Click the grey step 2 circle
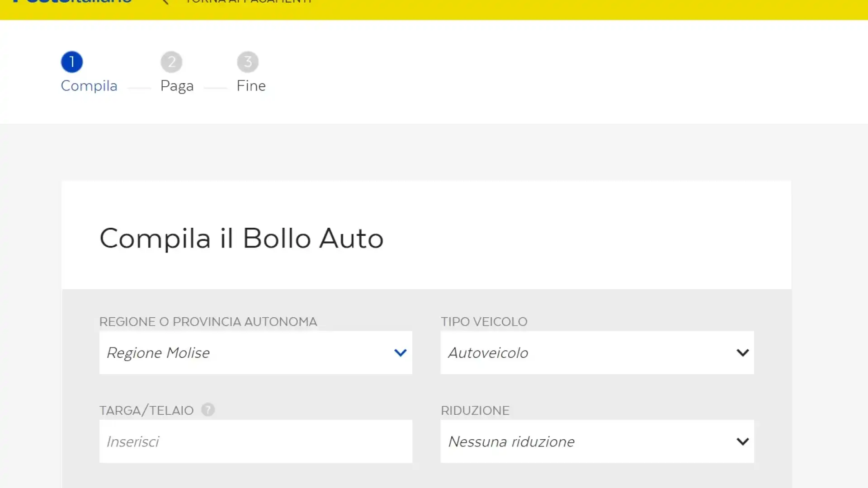 [x=171, y=62]
